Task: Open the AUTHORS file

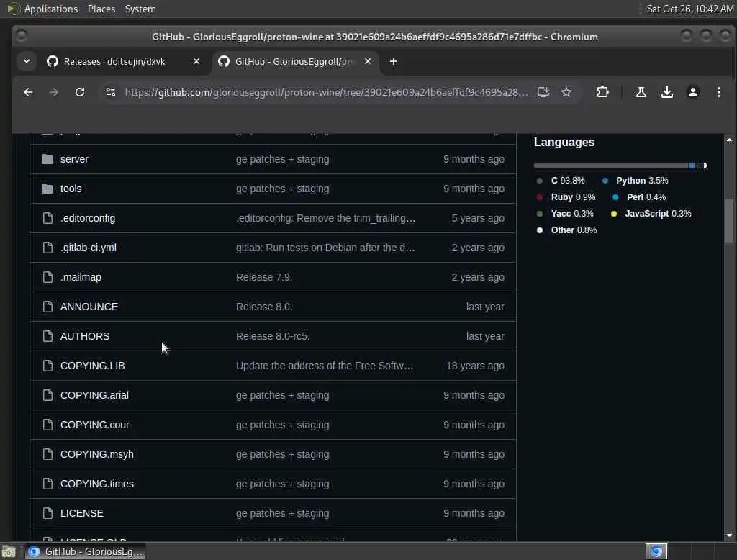Action: coord(85,336)
